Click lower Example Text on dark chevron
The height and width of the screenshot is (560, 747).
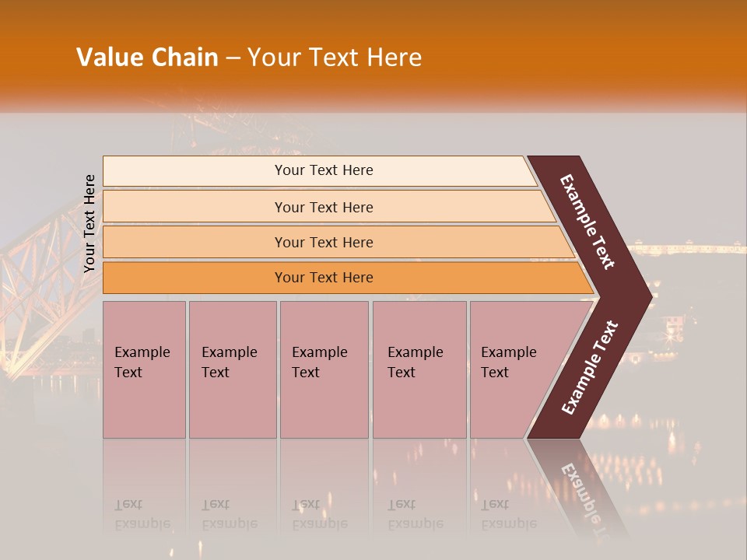click(x=590, y=367)
